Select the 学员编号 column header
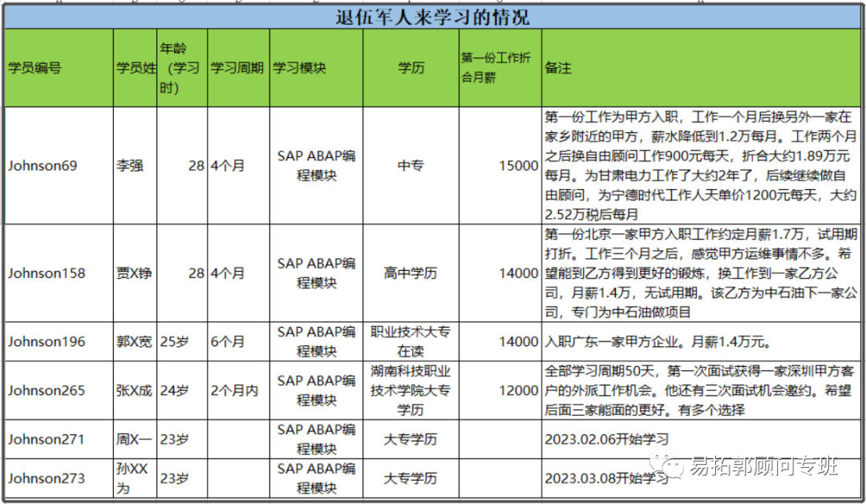 [59, 68]
